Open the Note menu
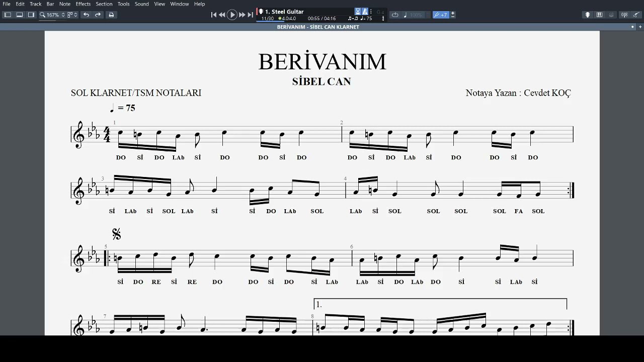 [x=65, y=4]
